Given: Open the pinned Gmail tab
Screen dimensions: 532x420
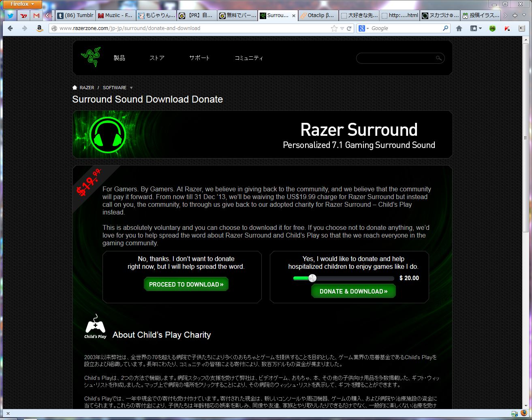Looking at the screenshot, I should click(36, 16).
